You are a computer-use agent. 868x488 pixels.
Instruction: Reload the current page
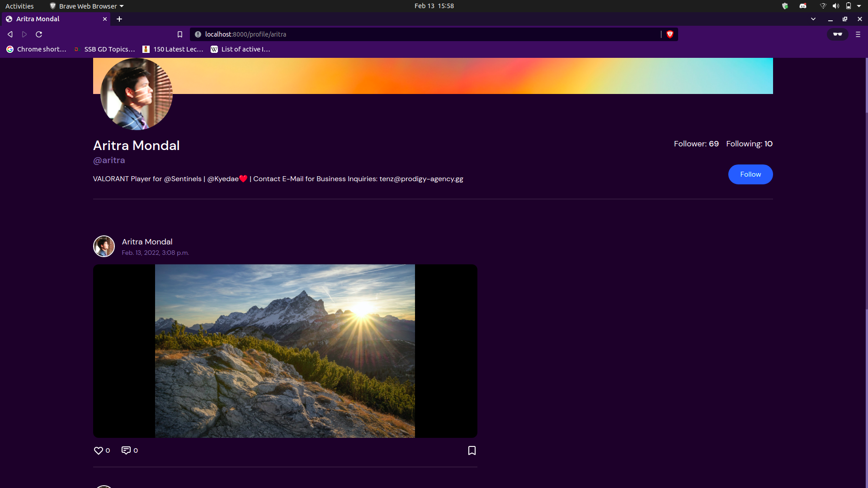pyautogui.click(x=39, y=34)
